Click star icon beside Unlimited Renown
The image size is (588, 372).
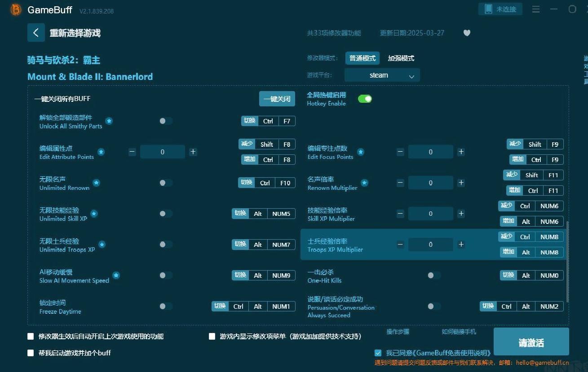(x=96, y=183)
